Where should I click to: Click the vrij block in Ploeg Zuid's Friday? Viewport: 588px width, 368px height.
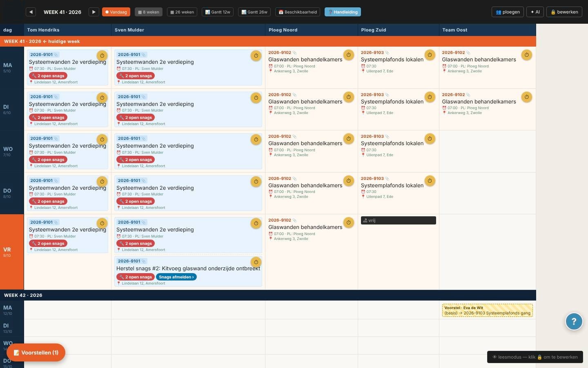(399, 220)
